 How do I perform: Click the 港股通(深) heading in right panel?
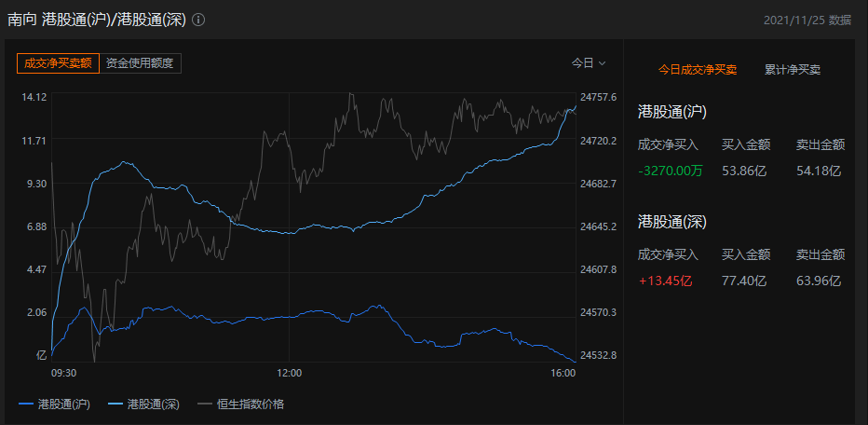pyautogui.click(x=671, y=222)
